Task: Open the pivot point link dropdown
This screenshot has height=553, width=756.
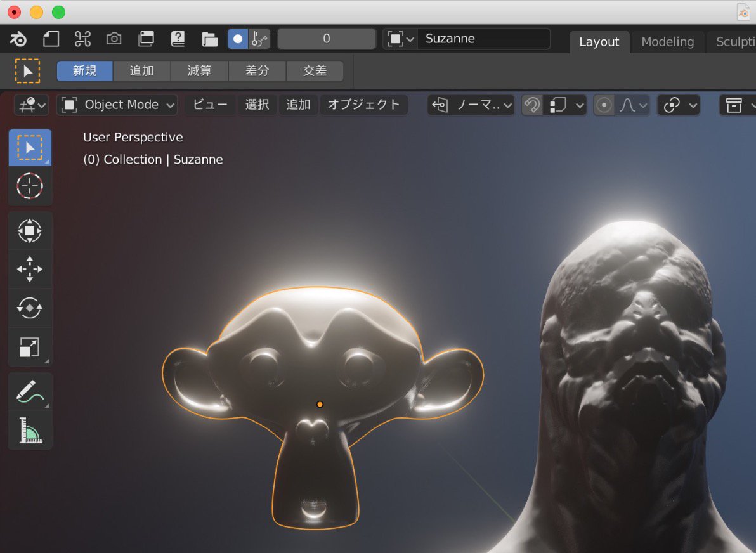Action: pyautogui.click(x=679, y=105)
